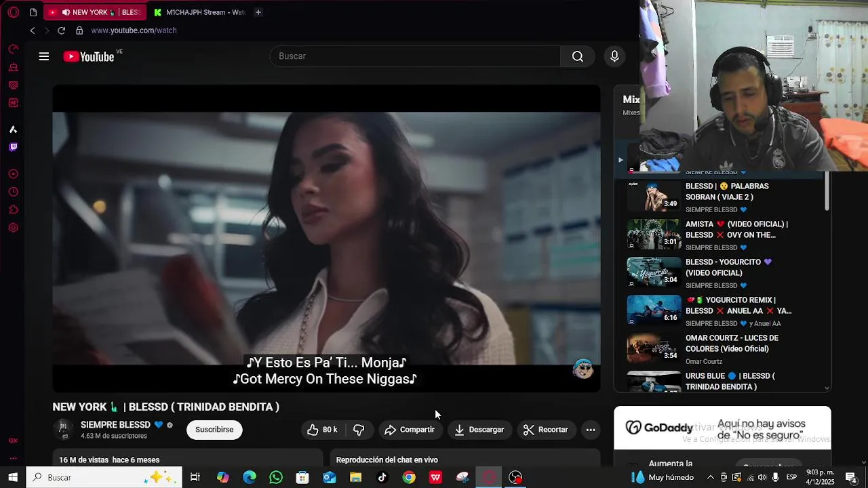Go back with the browser back arrow
The width and height of the screenshot is (868, 488).
[x=32, y=30]
